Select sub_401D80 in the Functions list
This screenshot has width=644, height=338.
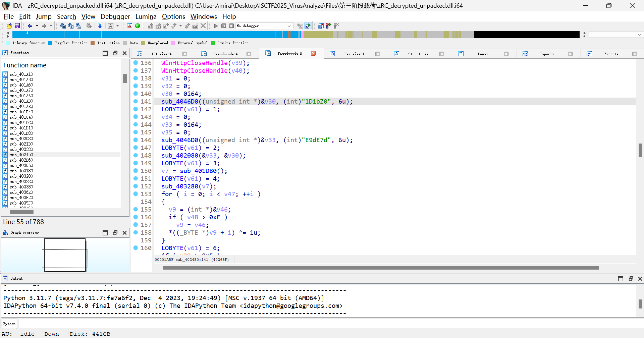click(21, 133)
